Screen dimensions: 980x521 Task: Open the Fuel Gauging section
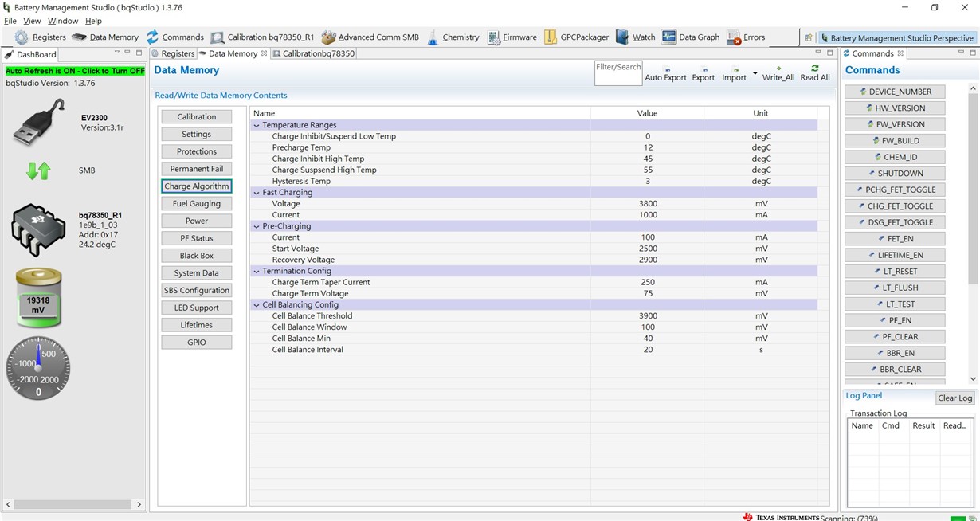[x=196, y=204]
